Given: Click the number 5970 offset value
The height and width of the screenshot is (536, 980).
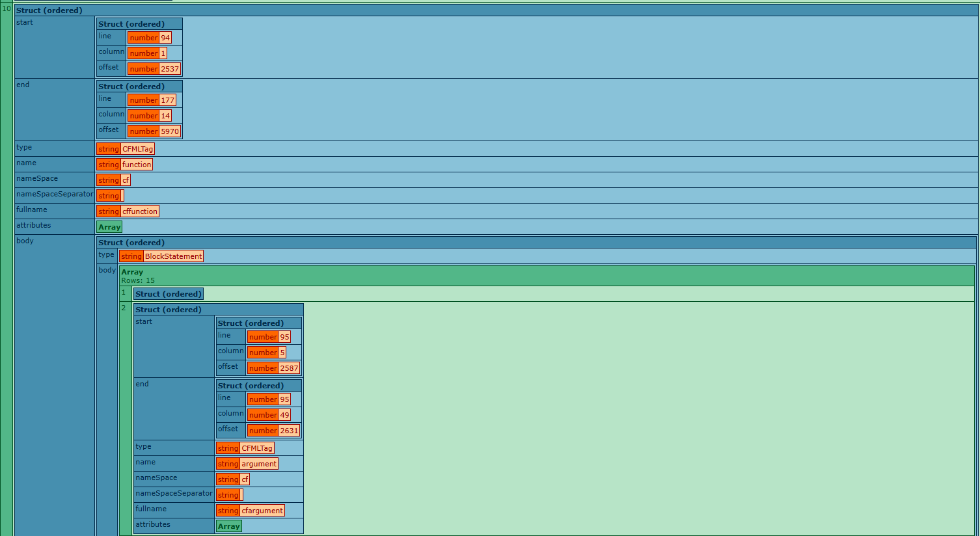Looking at the screenshot, I should [x=169, y=131].
